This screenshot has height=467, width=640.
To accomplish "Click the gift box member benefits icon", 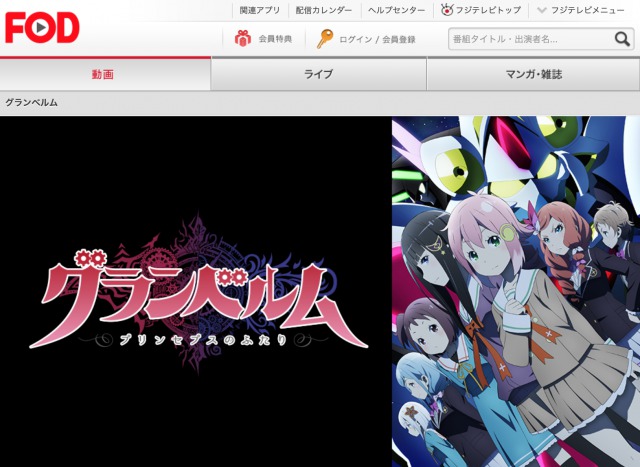I will pyautogui.click(x=243, y=39).
